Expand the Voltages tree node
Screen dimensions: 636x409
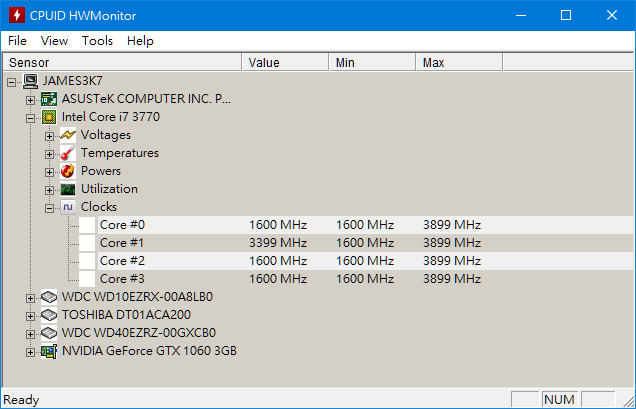pos(49,136)
